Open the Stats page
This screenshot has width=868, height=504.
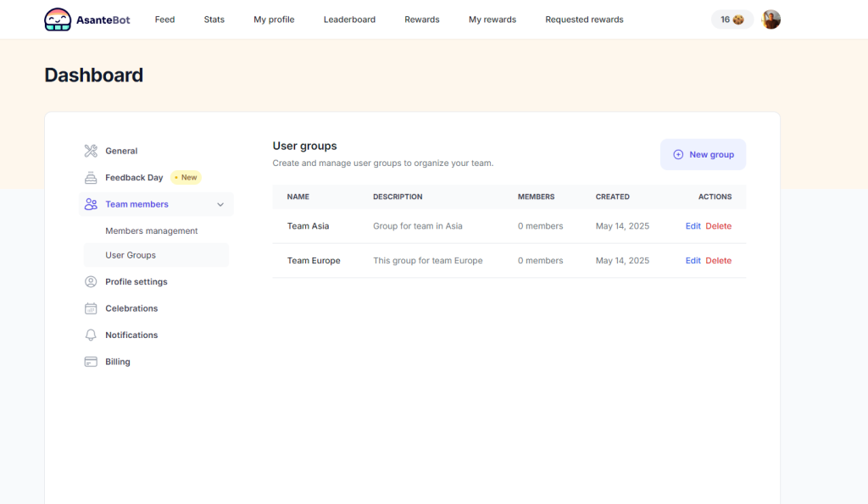(214, 19)
